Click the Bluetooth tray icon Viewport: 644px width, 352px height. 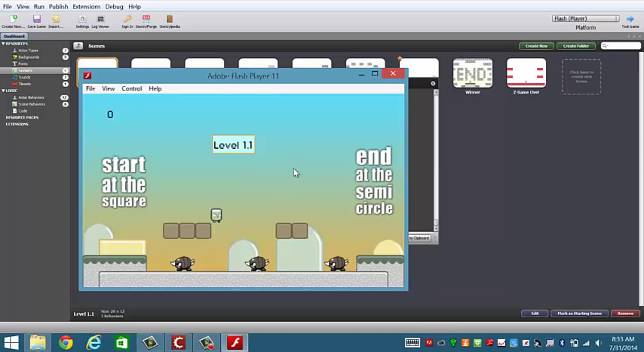tap(562, 343)
